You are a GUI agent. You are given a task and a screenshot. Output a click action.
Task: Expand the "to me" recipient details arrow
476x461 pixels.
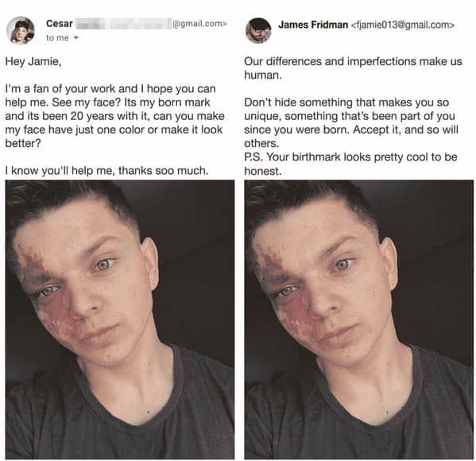(x=76, y=38)
